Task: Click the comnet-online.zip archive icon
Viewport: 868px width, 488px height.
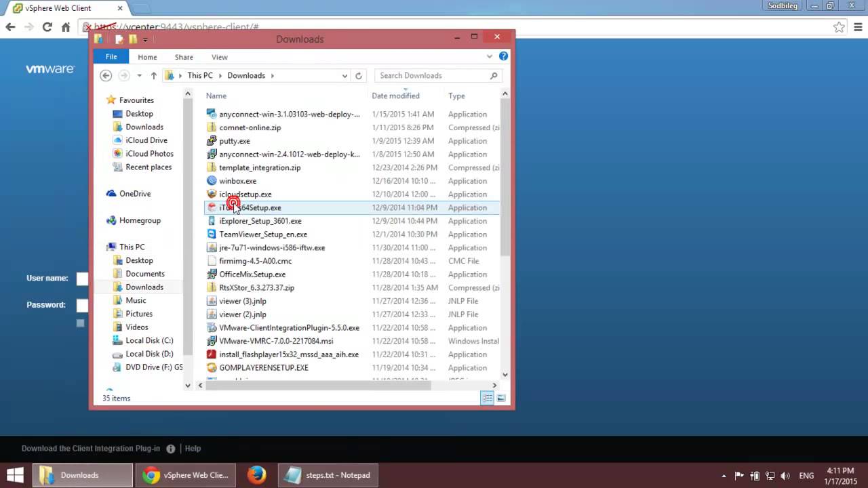Action: click(212, 127)
